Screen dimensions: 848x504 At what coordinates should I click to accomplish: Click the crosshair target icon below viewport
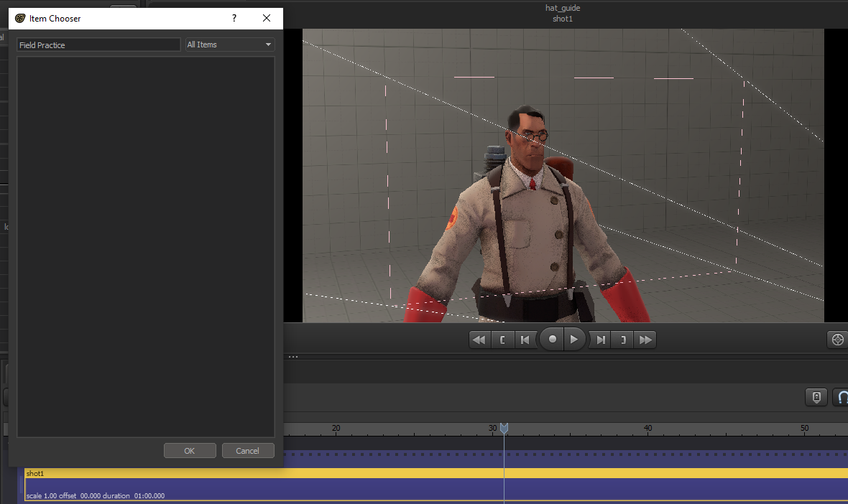click(x=837, y=340)
